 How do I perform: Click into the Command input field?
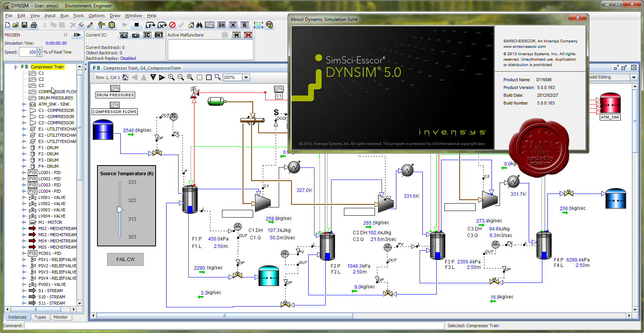(234, 326)
